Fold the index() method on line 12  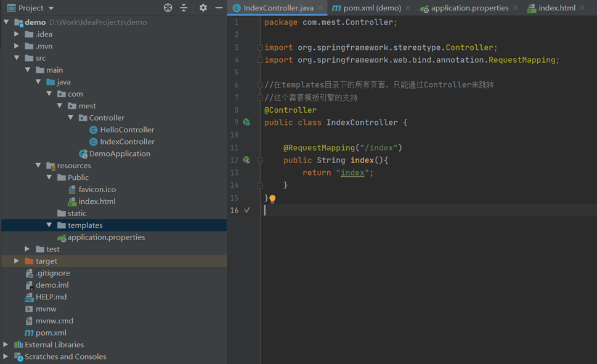point(260,160)
